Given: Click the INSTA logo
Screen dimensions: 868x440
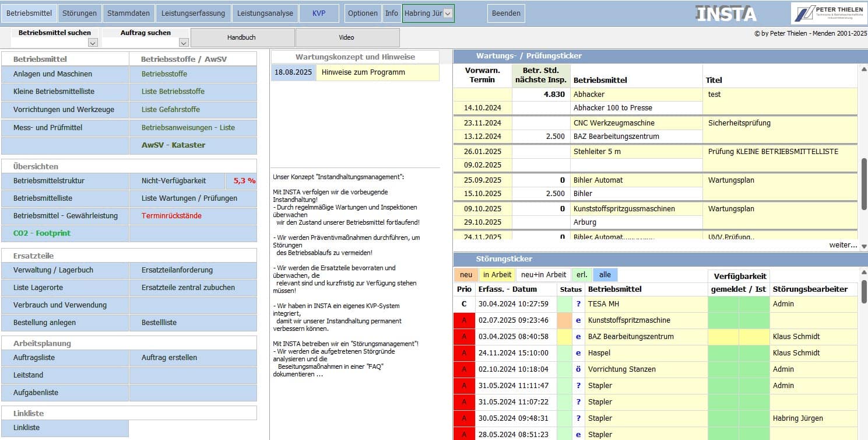Looking at the screenshot, I should tap(726, 14).
